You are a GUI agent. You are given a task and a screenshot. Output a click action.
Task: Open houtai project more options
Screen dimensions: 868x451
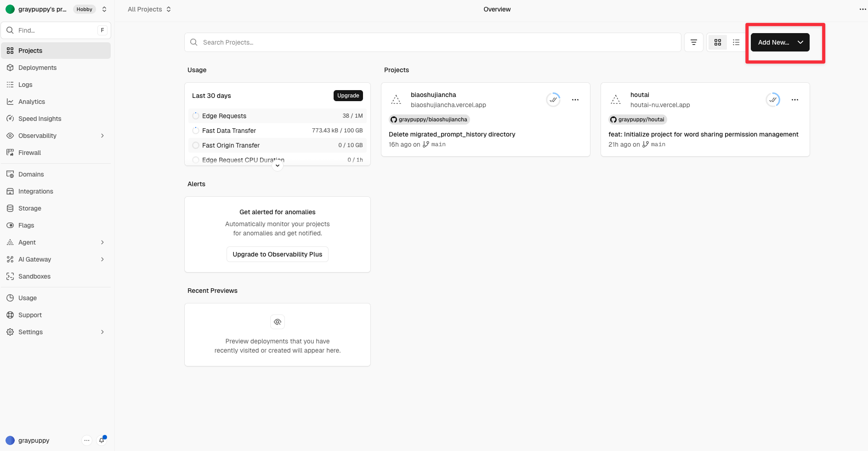(794, 100)
